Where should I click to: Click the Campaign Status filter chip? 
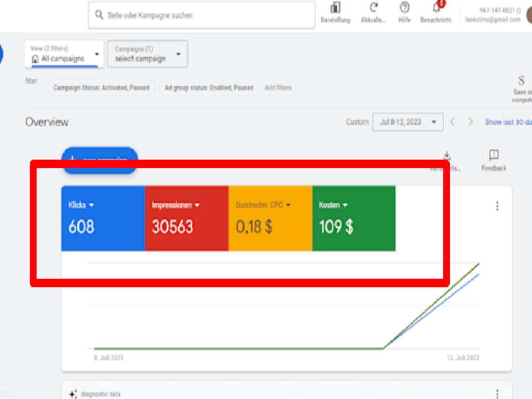101,88
